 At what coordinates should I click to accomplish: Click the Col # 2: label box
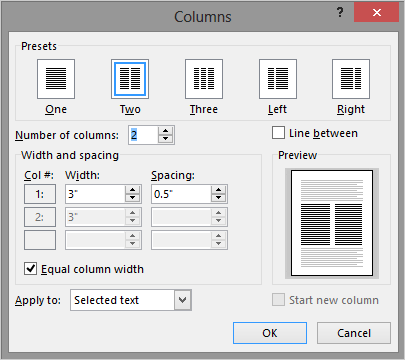point(40,217)
